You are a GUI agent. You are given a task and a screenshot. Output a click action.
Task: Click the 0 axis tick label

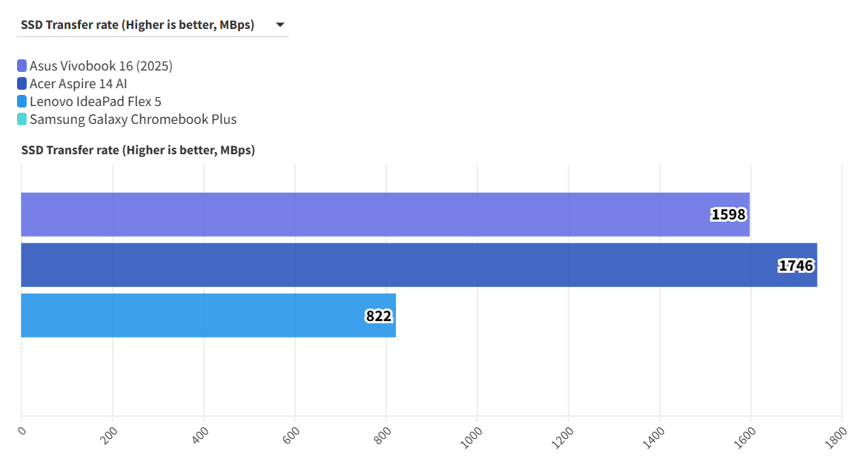pos(22,430)
